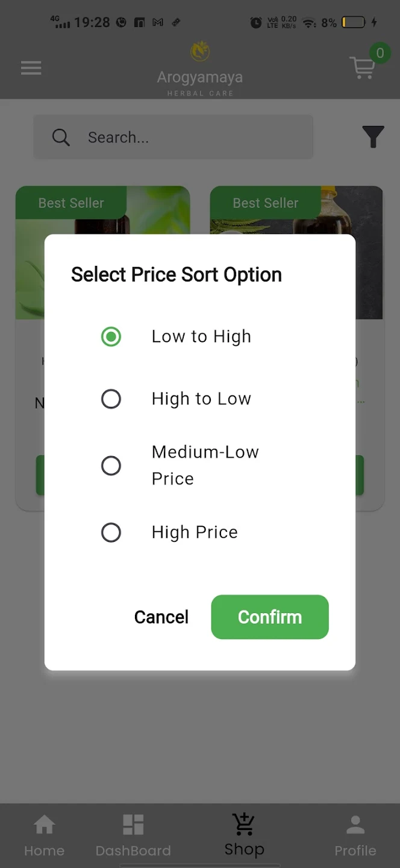Tap the cart badge showing zero items
Screen dimensions: 400x868
[x=380, y=53]
